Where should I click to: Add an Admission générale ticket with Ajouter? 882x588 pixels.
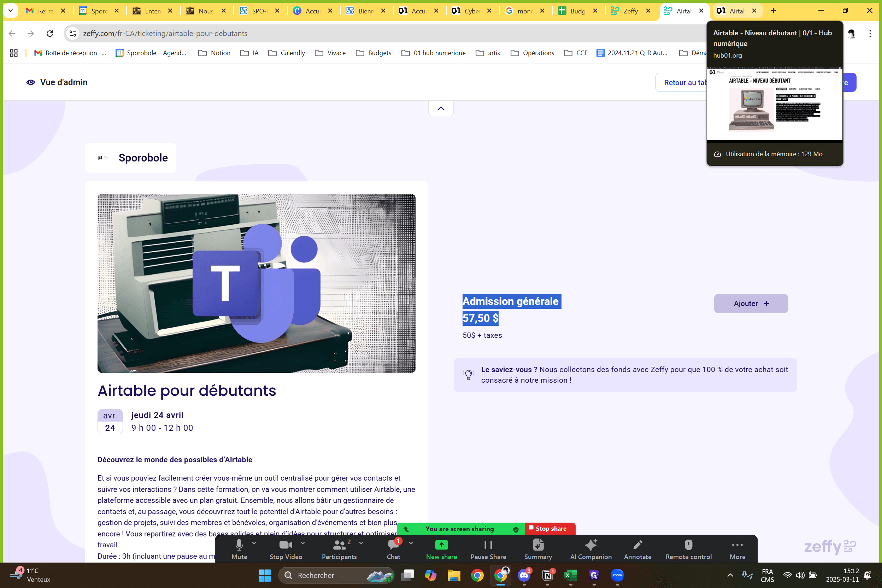(x=751, y=304)
